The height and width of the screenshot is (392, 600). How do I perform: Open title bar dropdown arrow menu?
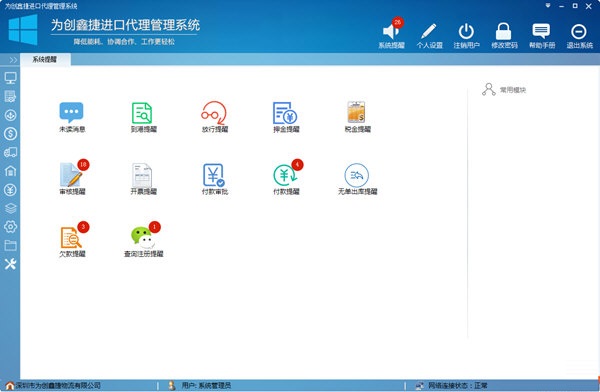(548, 6)
